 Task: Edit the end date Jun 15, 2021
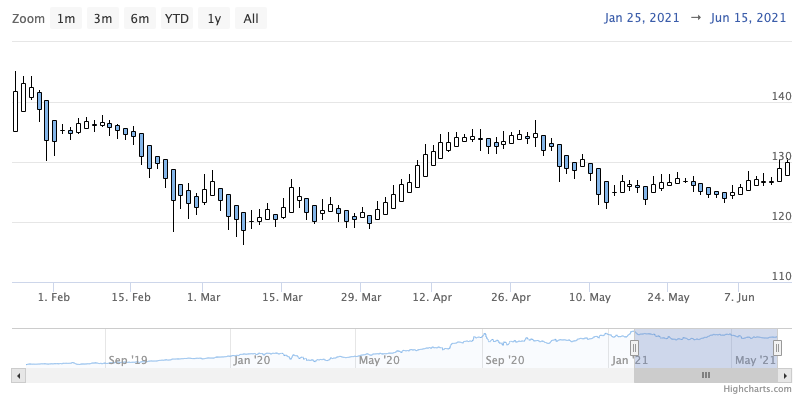point(748,18)
